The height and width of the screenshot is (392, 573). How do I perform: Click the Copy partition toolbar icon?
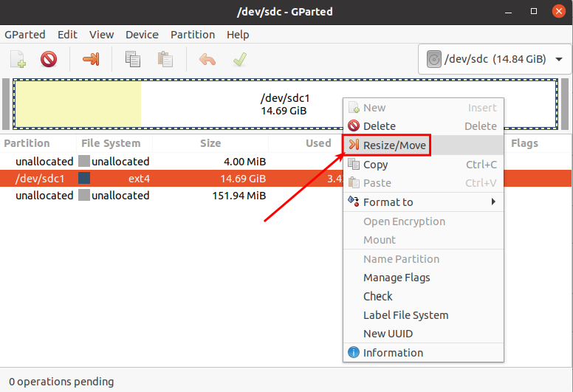(x=133, y=59)
